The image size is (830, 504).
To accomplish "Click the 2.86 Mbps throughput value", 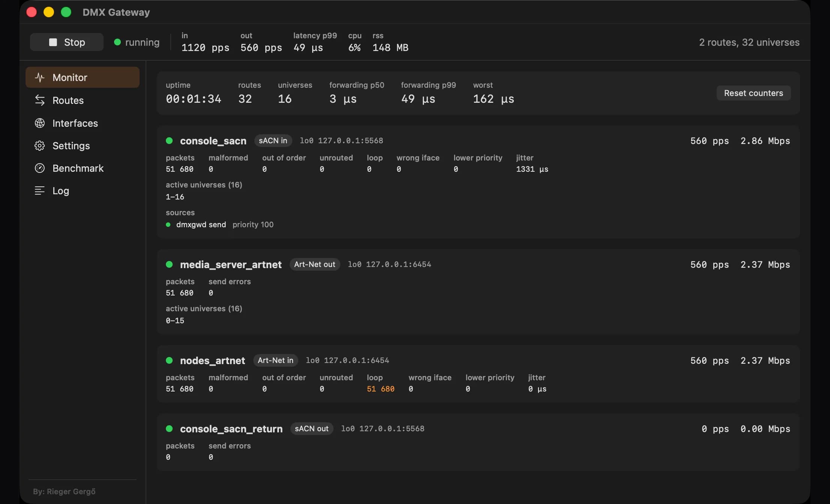I will click(765, 141).
